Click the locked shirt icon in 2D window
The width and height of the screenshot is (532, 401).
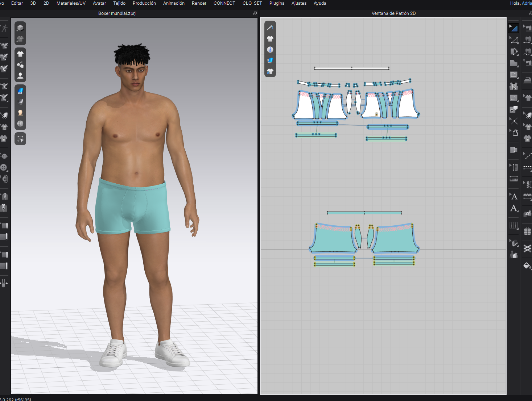tap(270, 71)
